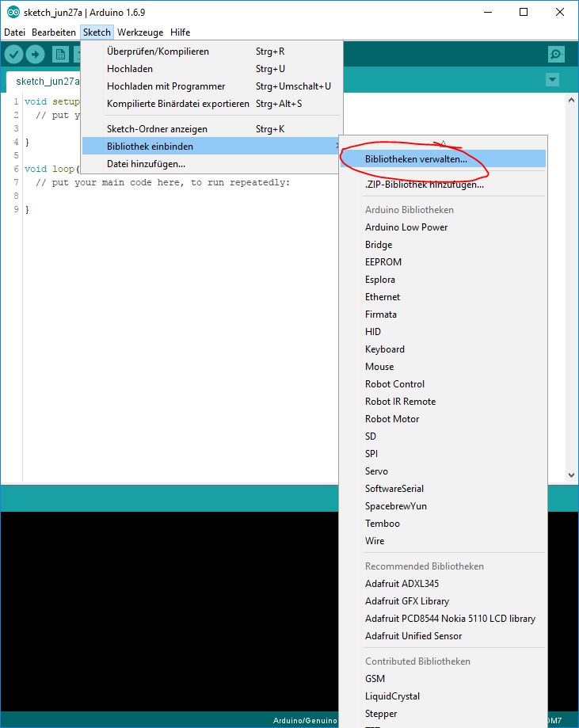Screen dimensions: 579x728
Task: Switch to the sketch_jun27a tab
Action: pos(46,81)
